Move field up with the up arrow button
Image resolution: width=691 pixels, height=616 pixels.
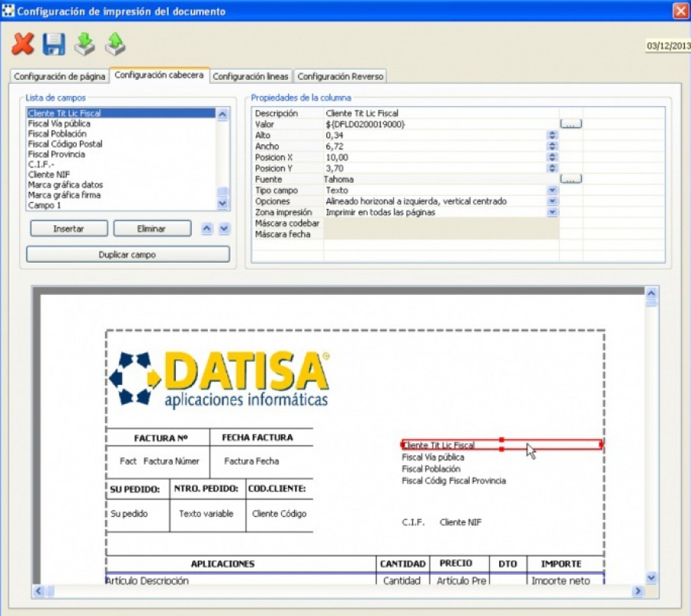point(207,228)
